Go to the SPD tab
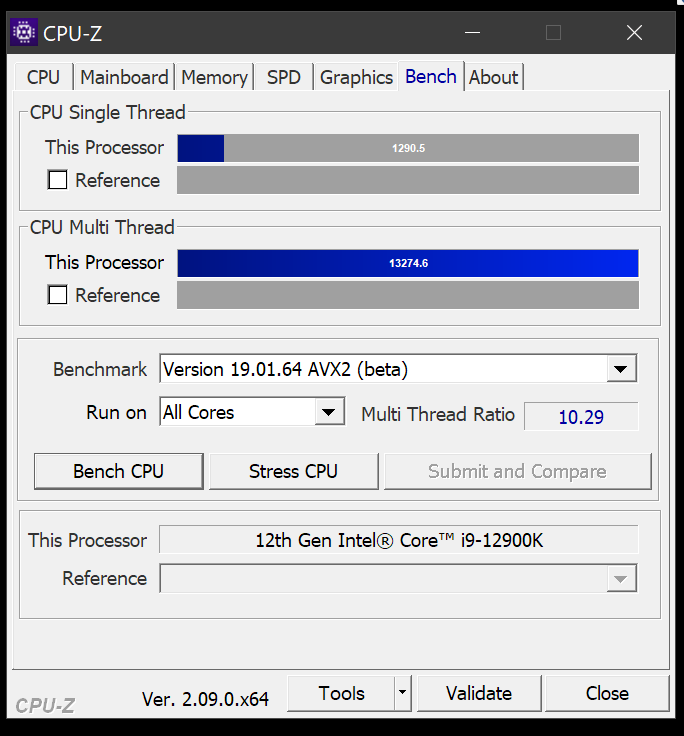The height and width of the screenshot is (736, 684). tap(284, 77)
